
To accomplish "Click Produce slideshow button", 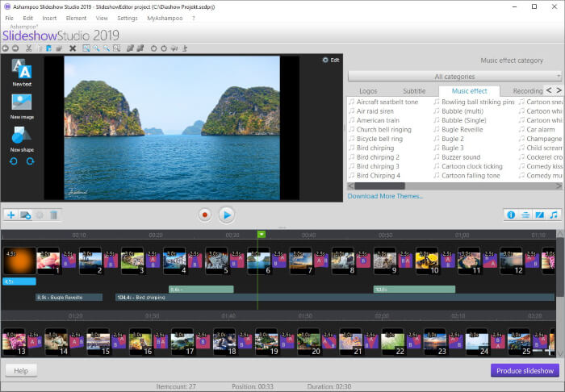I will click(x=524, y=370).
